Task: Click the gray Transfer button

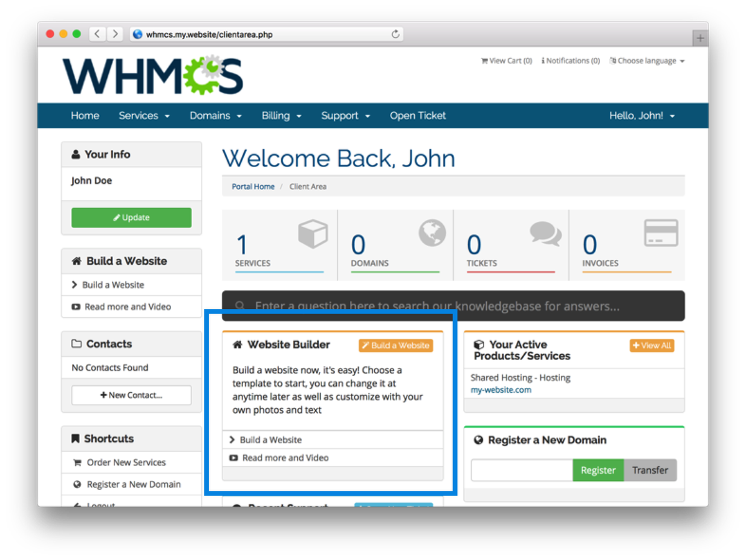Action: [650, 470]
